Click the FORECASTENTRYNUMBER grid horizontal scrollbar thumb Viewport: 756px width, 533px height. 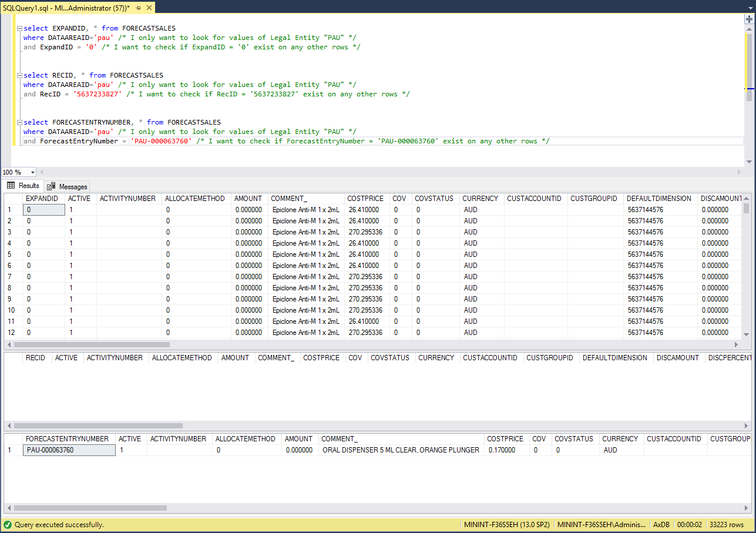(90, 508)
